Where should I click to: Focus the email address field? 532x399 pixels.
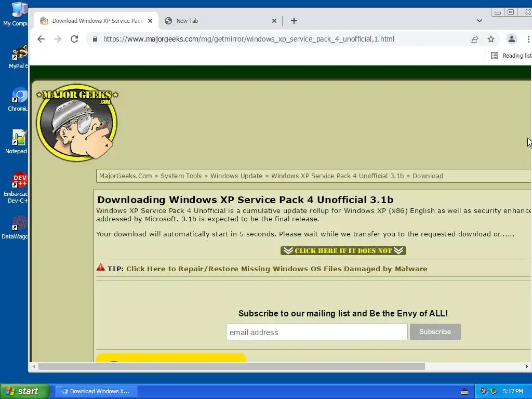point(316,332)
